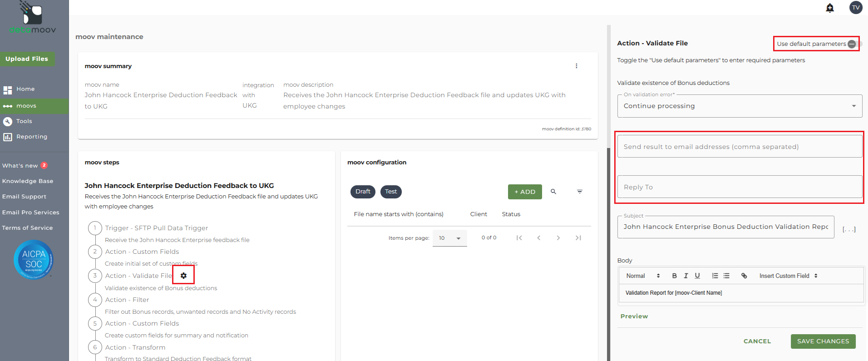
Task: Select Action - Filter step
Action: [x=127, y=300]
